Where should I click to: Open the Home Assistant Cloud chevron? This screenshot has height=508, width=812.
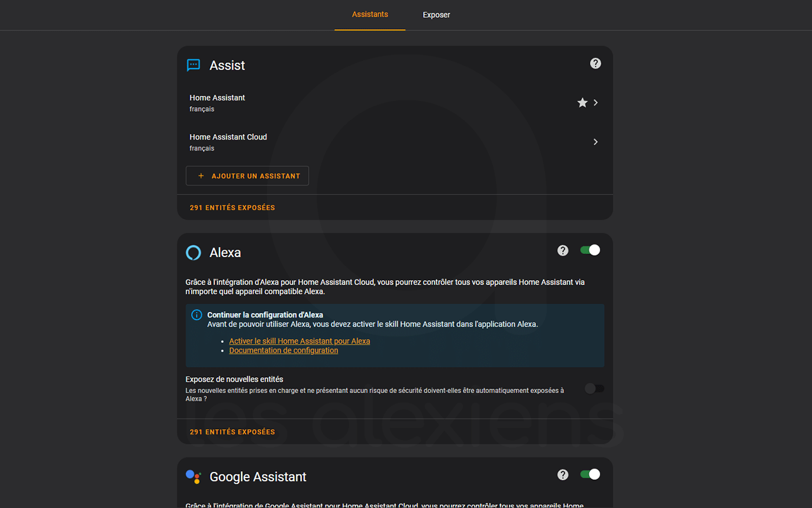tap(596, 142)
